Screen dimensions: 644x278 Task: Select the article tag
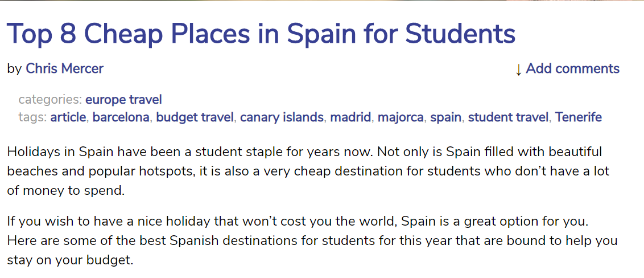68,117
